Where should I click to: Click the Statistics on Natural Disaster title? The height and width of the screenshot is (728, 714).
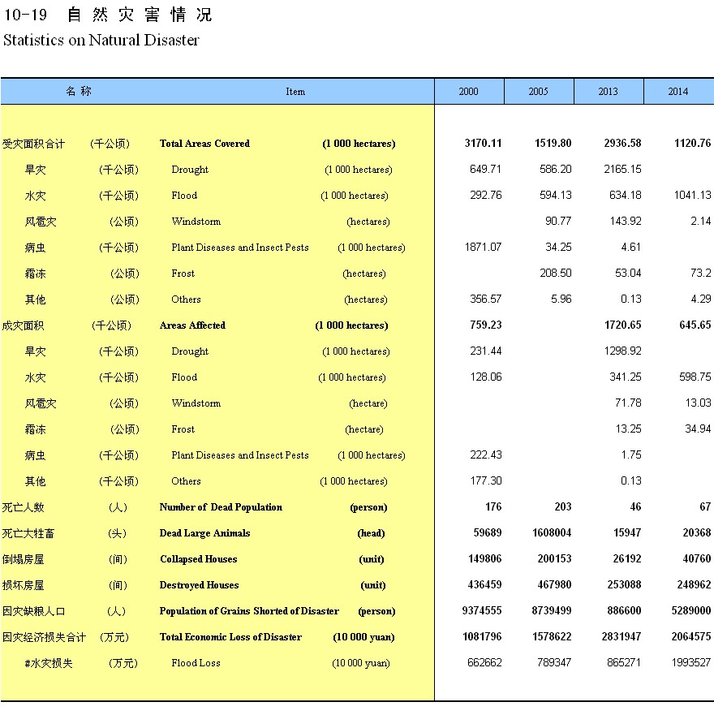coord(101,40)
